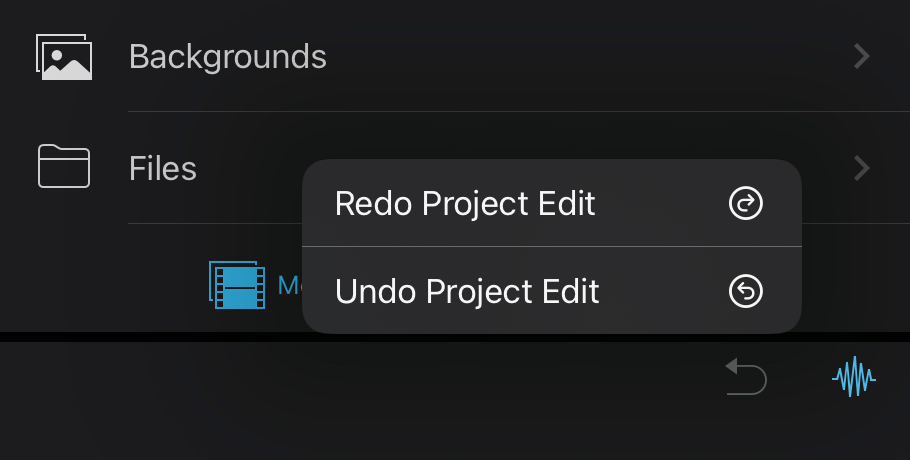Select Redo Project Edit from the menu
This screenshot has height=460, width=910.
(552, 203)
